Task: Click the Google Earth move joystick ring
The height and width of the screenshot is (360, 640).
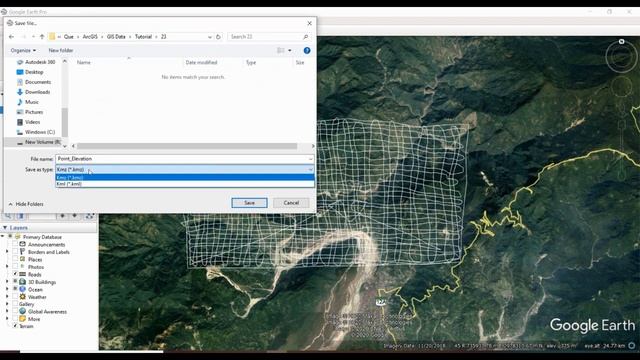Action: [622, 86]
